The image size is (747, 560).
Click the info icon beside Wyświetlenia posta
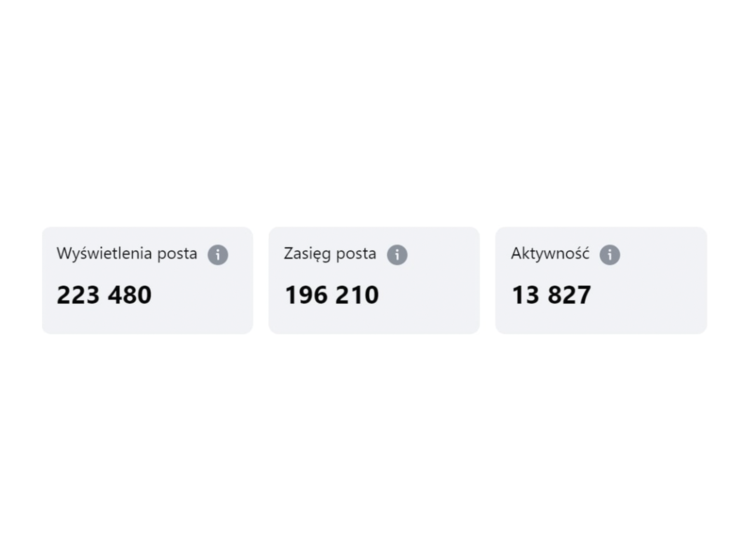[x=218, y=255]
